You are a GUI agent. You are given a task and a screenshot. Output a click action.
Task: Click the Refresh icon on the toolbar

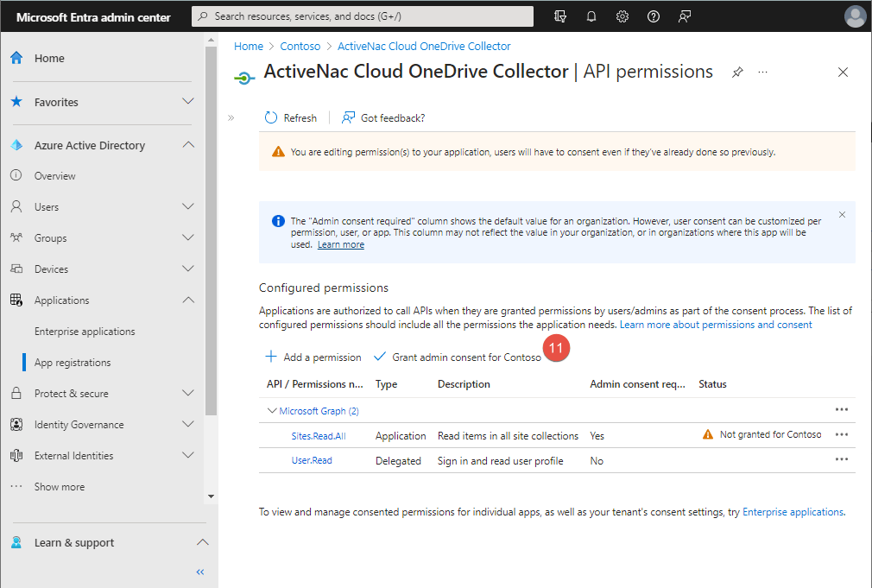[x=269, y=117]
